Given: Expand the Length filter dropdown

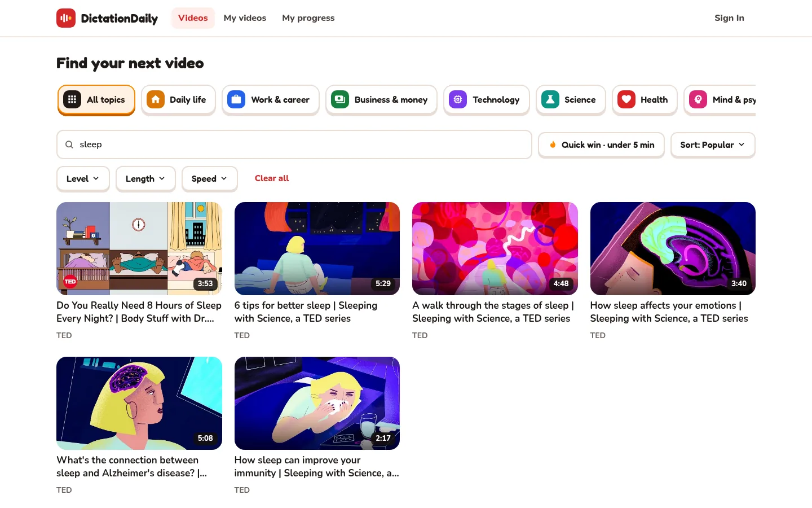Looking at the screenshot, I should (145, 179).
